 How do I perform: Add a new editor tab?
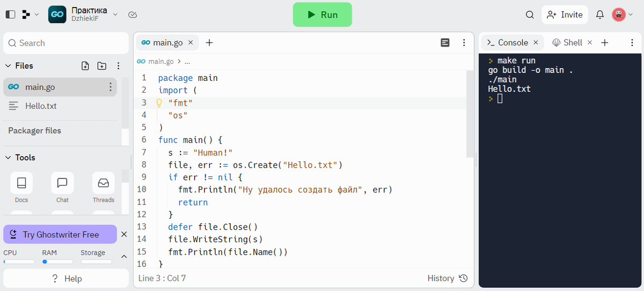pyautogui.click(x=209, y=43)
